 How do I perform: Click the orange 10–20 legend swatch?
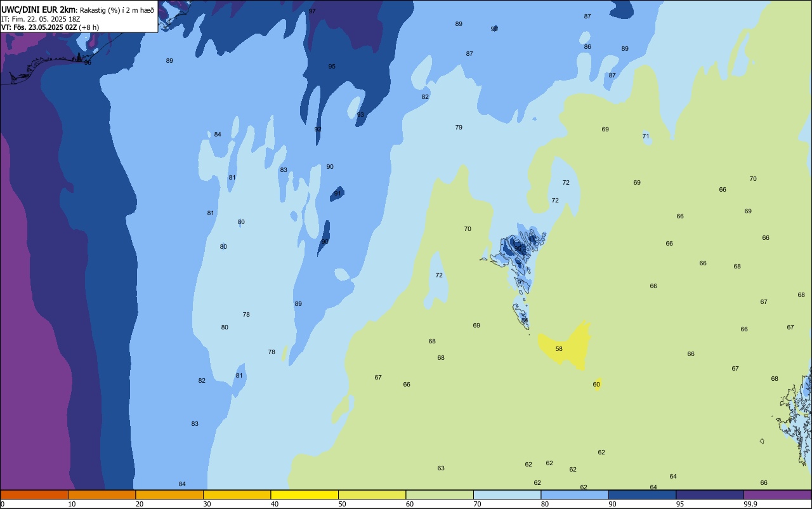point(101,494)
